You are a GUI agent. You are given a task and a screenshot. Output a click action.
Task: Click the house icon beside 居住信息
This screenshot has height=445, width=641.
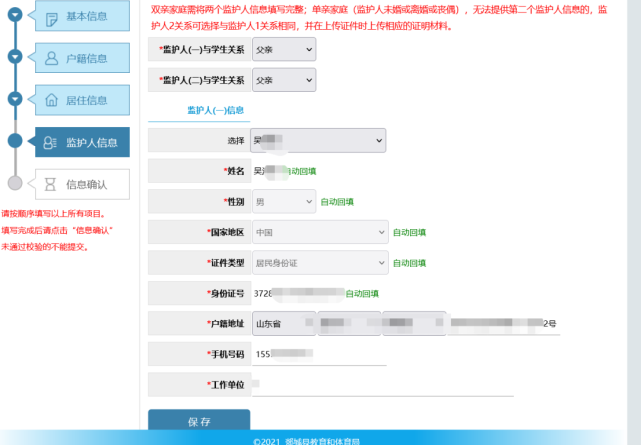[52, 100]
